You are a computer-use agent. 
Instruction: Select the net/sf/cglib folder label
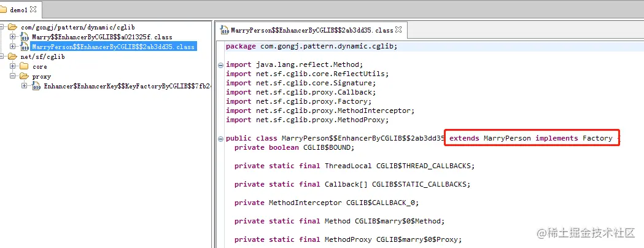(x=43, y=56)
